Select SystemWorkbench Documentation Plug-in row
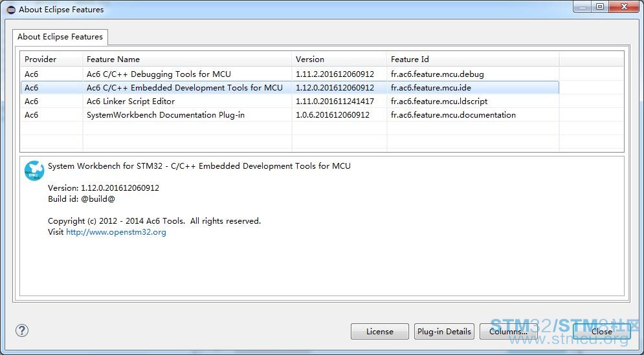Viewport: 644px width, 355px height. coord(289,114)
